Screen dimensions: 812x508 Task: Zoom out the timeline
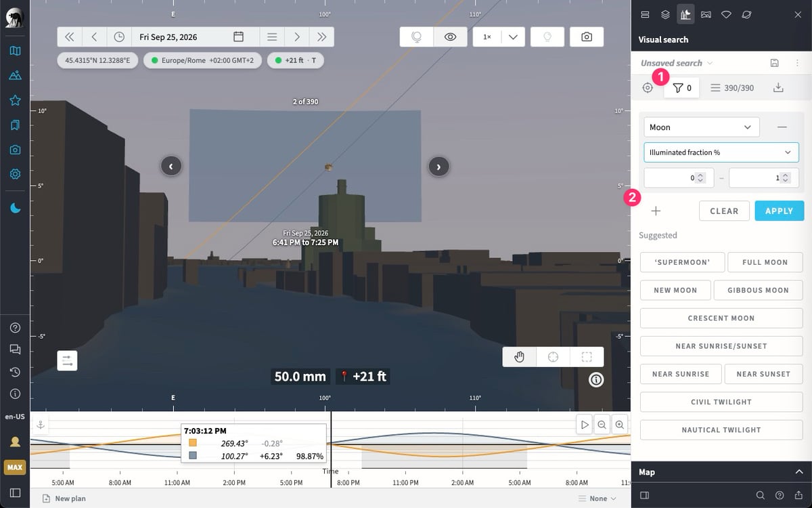[x=602, y=425]
